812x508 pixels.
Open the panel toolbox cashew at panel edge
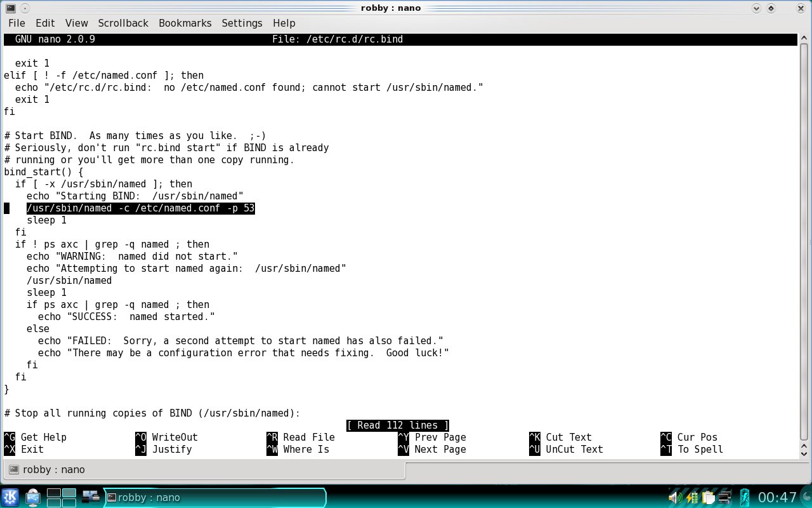click(806, 497)
